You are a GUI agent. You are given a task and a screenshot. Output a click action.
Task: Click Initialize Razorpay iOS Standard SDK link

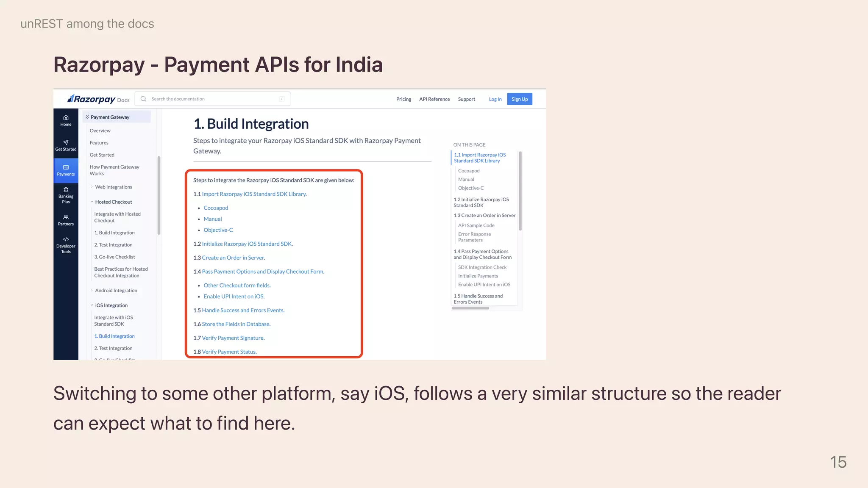point(247,244)
